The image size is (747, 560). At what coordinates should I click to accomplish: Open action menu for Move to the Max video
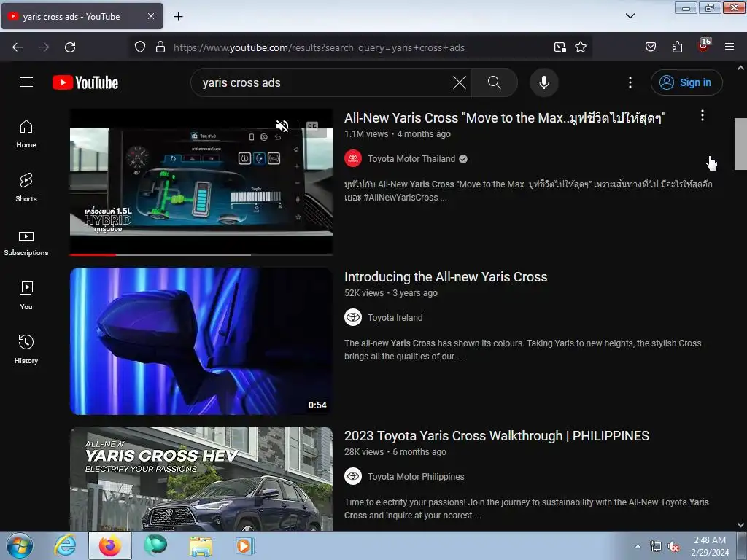click(703, 115)
